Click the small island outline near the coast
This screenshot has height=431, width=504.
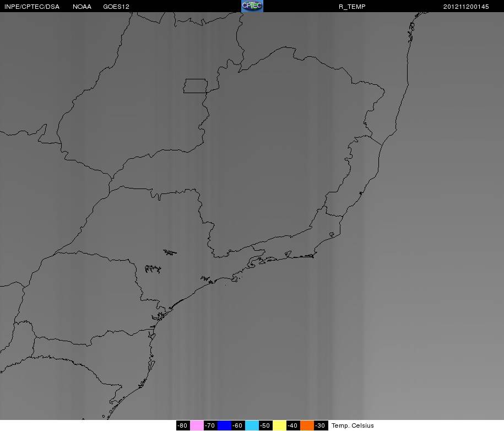[x=332, y=234]
